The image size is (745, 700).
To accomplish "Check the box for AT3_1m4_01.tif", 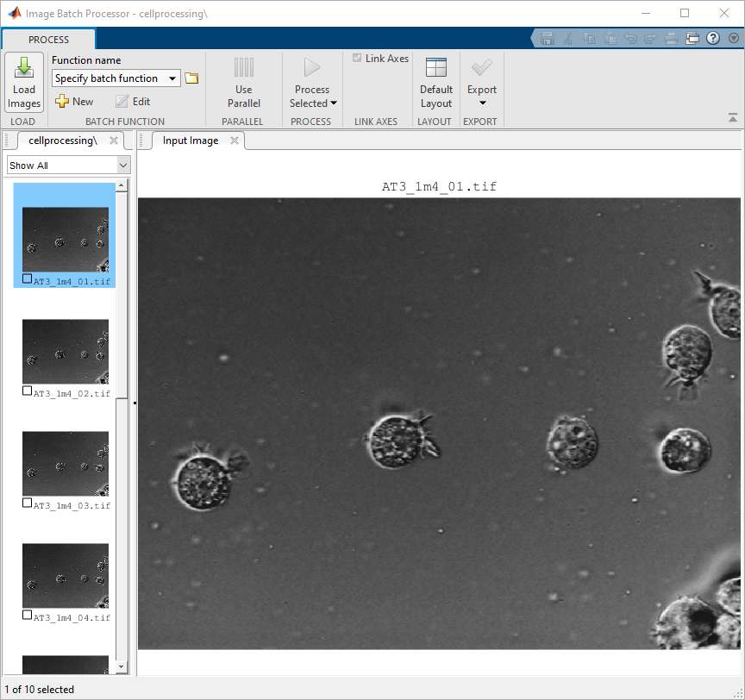I will 28,279.
